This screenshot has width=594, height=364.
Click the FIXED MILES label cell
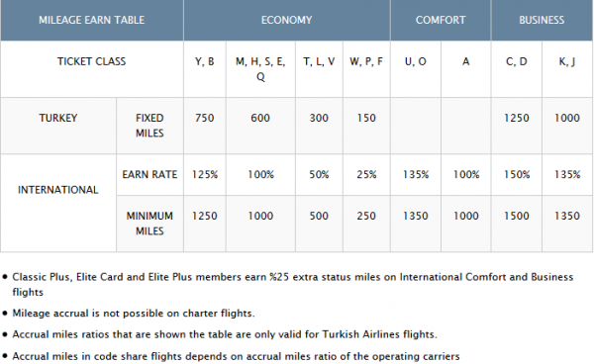(x=149, y=126)
